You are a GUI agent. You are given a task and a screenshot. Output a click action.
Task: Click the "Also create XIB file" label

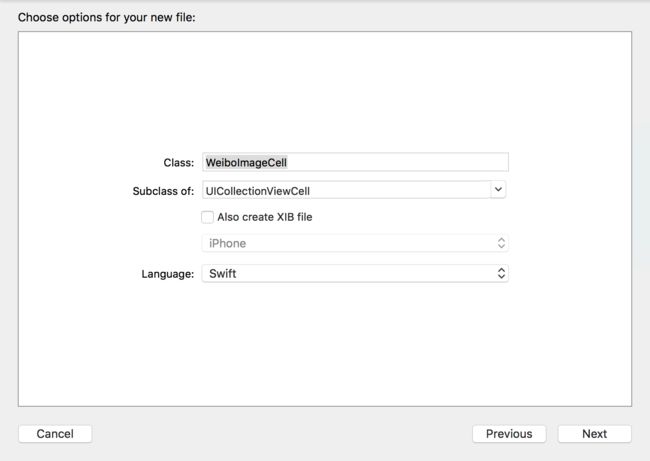click(x=264, y=217)
